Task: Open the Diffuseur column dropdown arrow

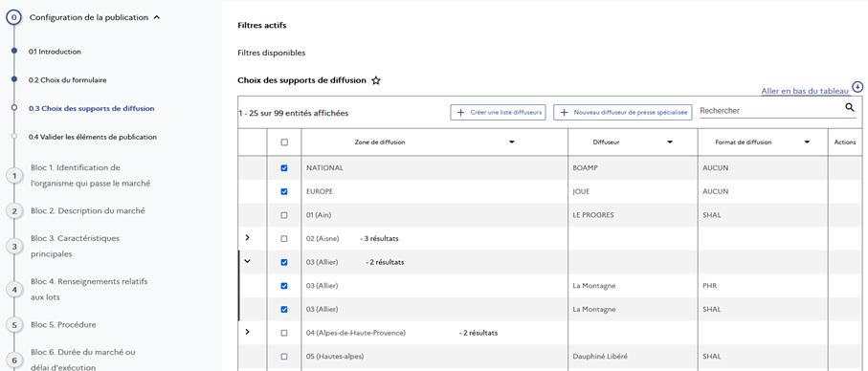Action: (670, 142)
